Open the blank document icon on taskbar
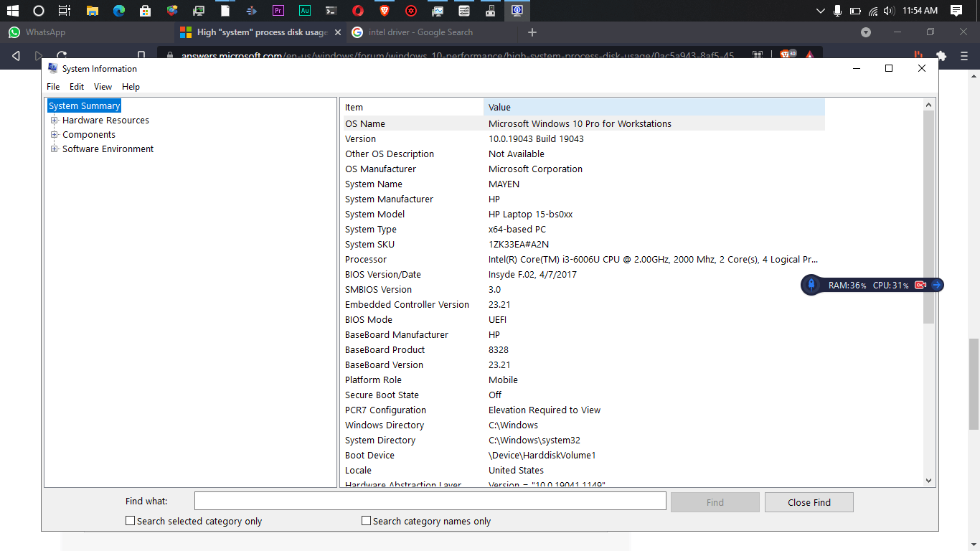Viewport: 980px width, 551px height. (225, 11)
